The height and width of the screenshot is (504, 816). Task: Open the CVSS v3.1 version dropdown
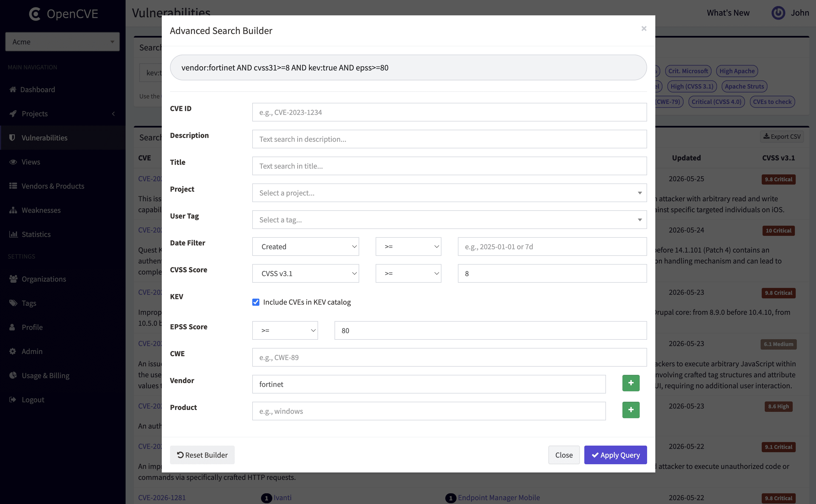click(305, 273)
